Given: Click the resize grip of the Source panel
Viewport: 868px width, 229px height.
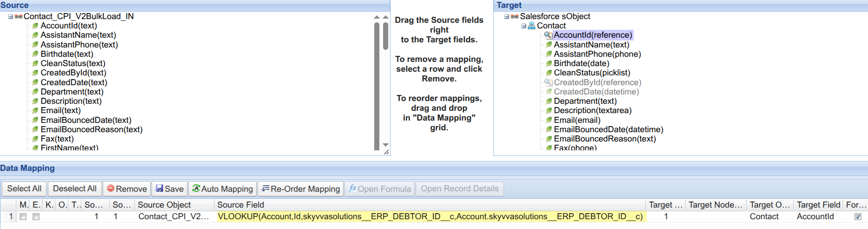Looking at the screenshot, I should (386, 152).
